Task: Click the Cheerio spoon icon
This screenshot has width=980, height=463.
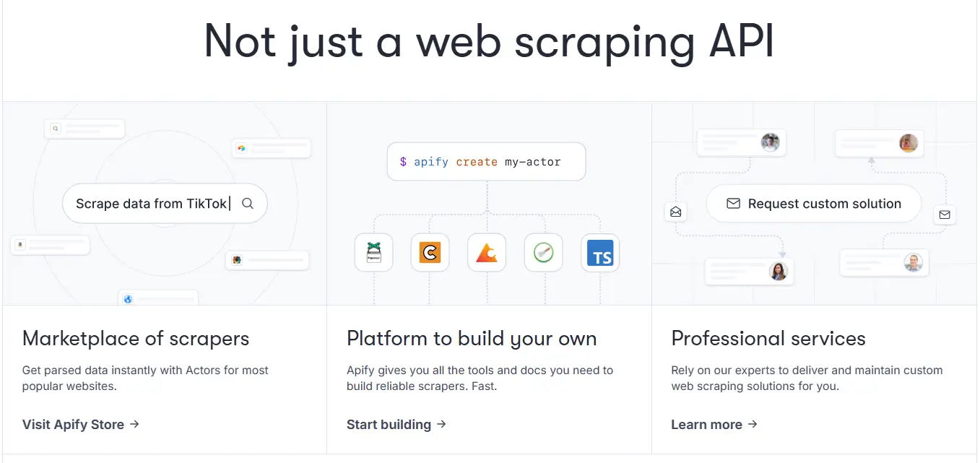Action: (x=543, y=253)
